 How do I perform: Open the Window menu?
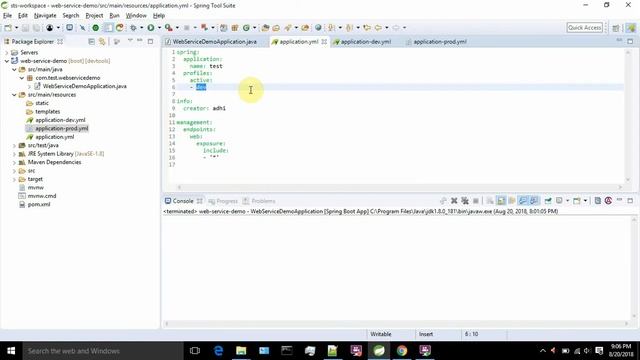(136, 16)
